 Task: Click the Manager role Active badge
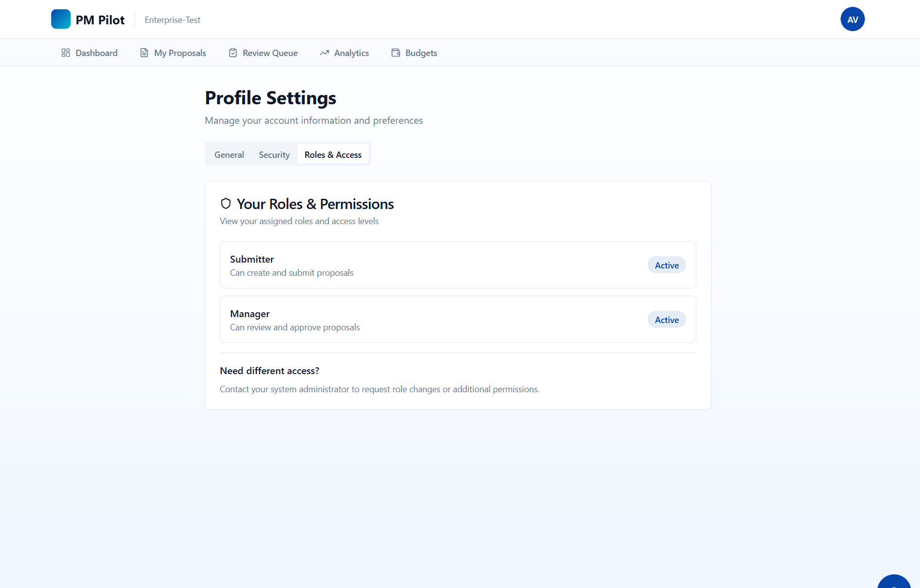click(x=667, y=320)
